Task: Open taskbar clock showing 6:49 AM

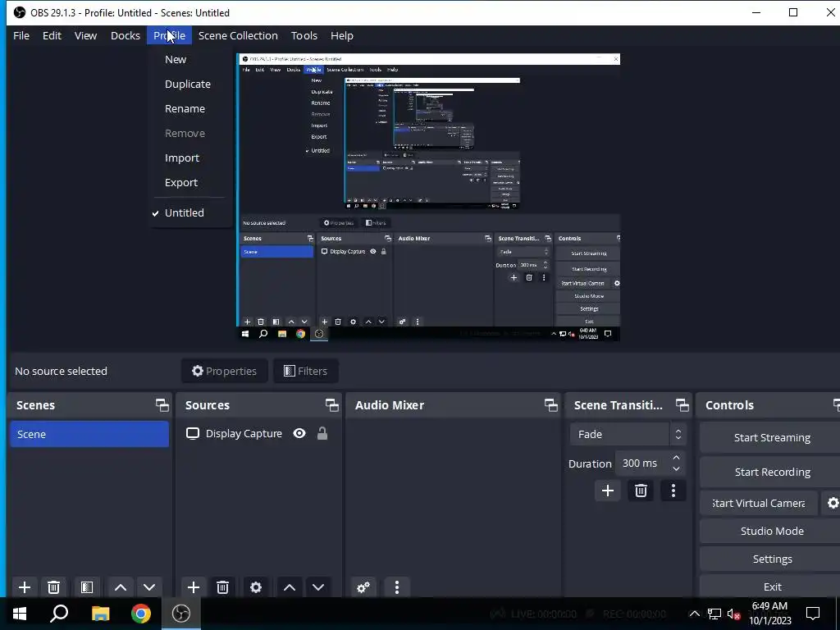Action: [x=769, y=614]
